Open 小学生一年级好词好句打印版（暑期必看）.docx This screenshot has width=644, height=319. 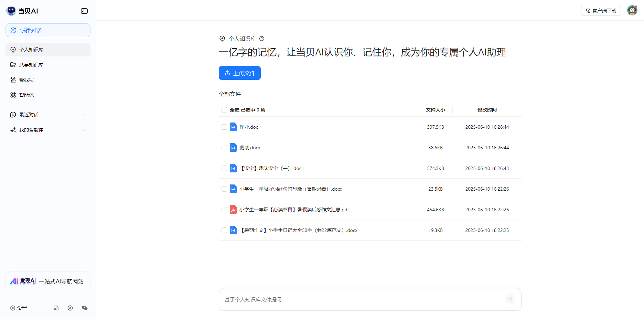[x=291, y=189]
